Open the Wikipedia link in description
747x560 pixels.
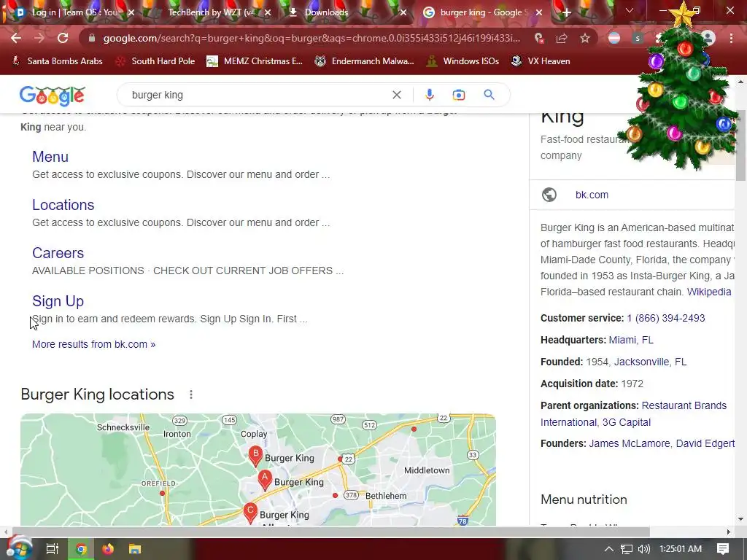[709, 292]
